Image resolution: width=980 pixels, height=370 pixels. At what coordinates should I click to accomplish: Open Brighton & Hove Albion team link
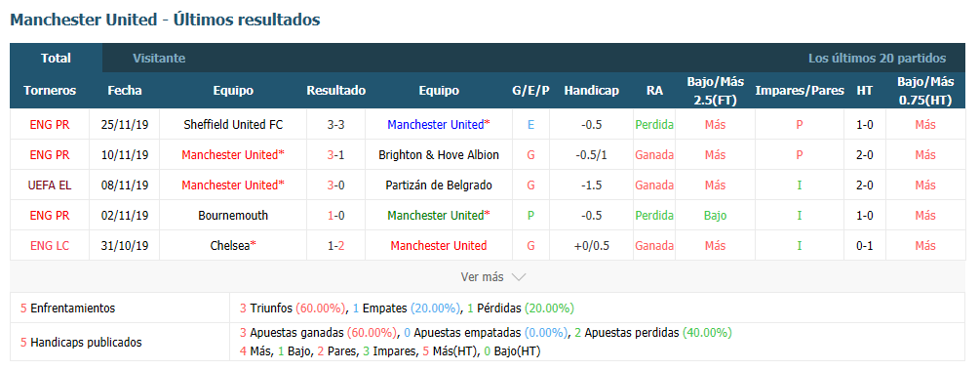tap(439, 154)
